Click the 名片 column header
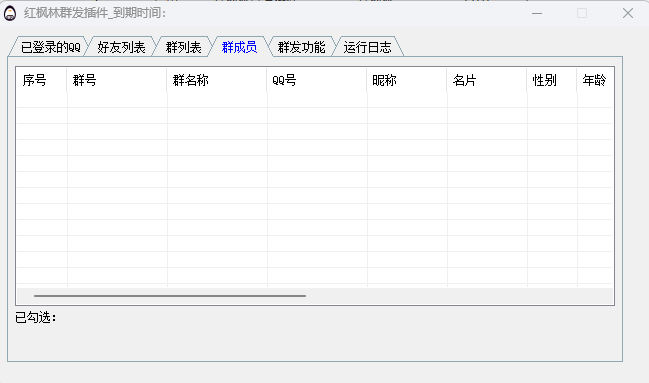649x383 pixels. tap(487, 80)
